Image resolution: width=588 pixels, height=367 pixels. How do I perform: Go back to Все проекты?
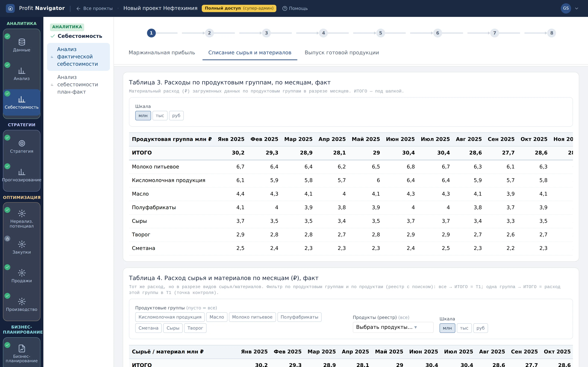point(94,8)
